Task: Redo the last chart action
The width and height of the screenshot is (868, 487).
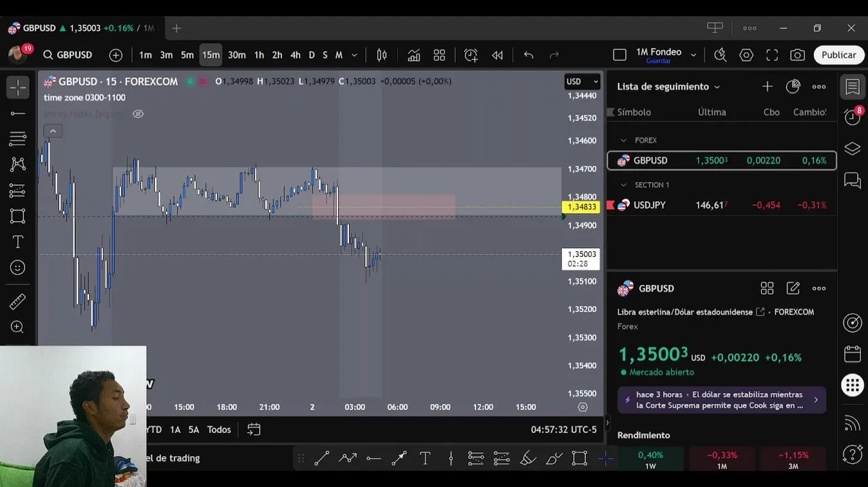Action: pyautogui.click(x=554, y=55)
